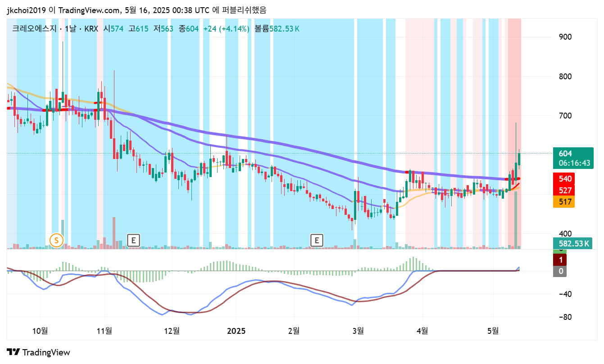Click the −40 indicator axis label
Viewport: 604px width, 364px height.
(x=564, y=294)
